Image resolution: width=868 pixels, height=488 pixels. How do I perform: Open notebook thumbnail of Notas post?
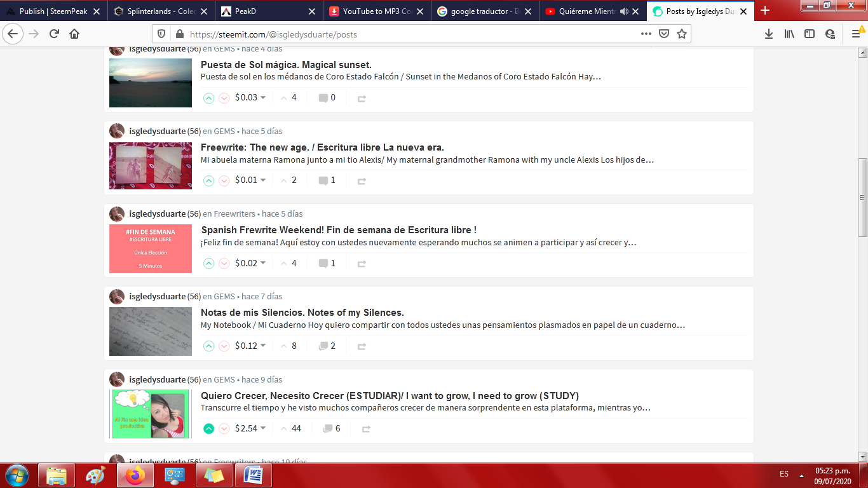coord(151,331)
